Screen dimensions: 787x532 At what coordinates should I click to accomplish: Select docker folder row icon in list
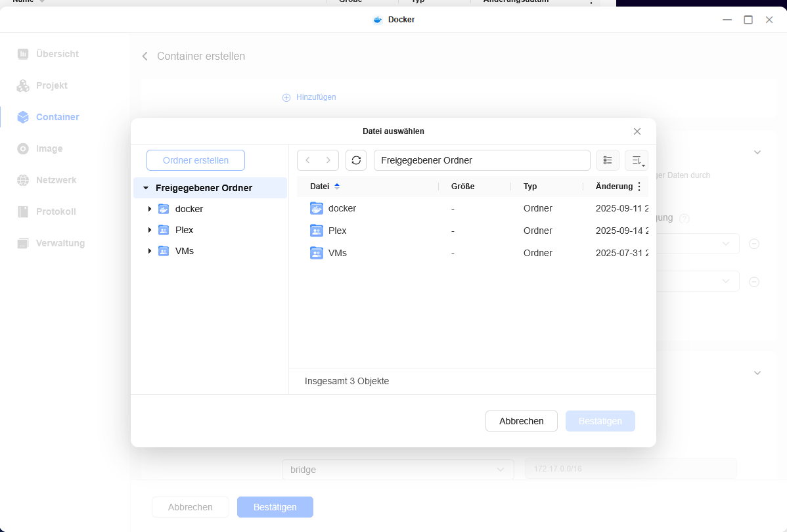[316, 208]
